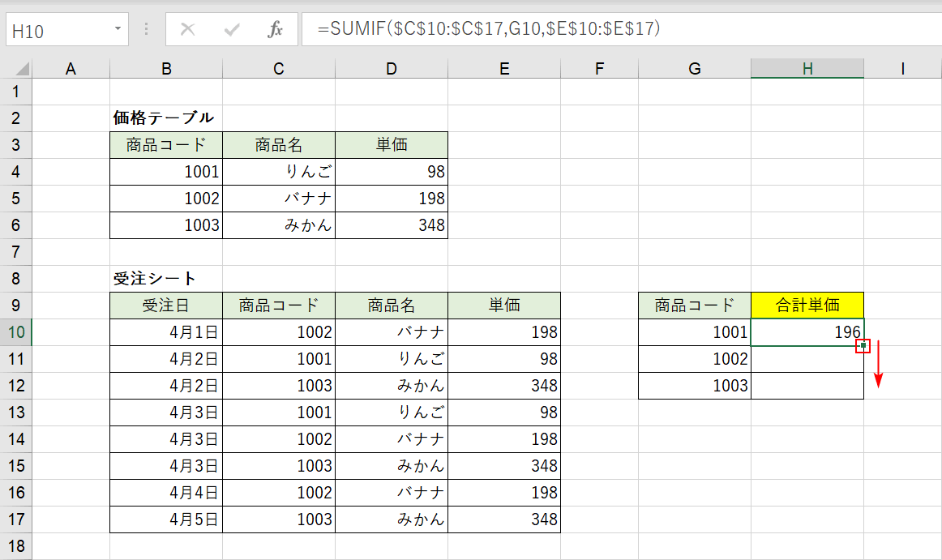Click the 商品名 header in row 3
Viewport: 942px width, 560px height.
[x=279, y=145]
